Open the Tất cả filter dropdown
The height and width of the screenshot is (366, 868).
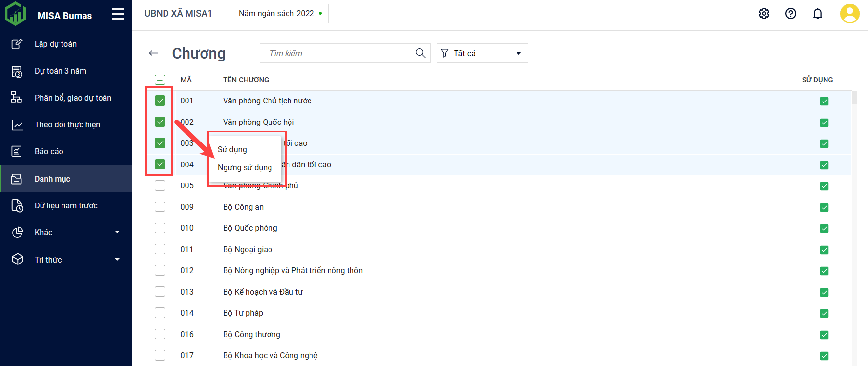[x=482, y=53]
